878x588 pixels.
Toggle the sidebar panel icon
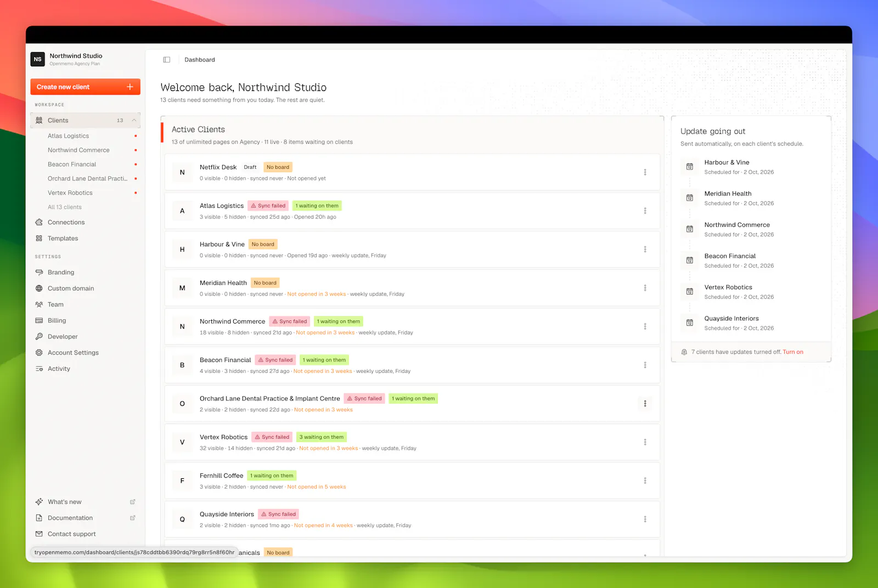167,60
